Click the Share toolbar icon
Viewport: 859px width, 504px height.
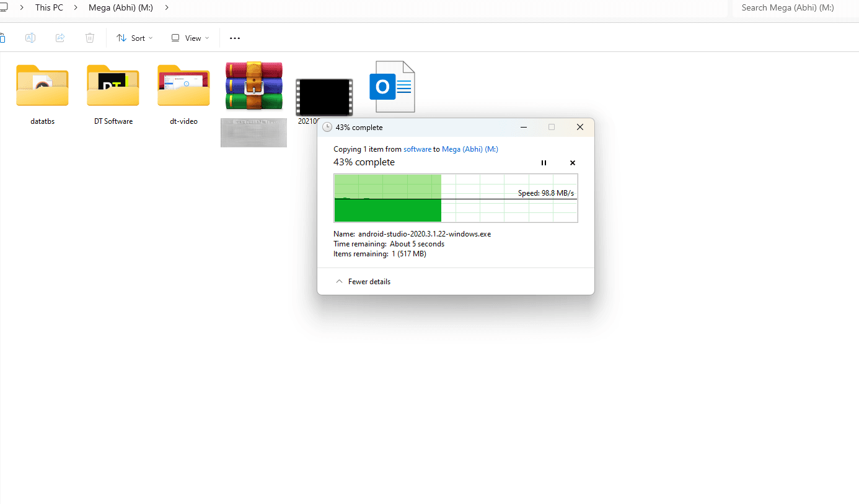(x=60, y=38)
